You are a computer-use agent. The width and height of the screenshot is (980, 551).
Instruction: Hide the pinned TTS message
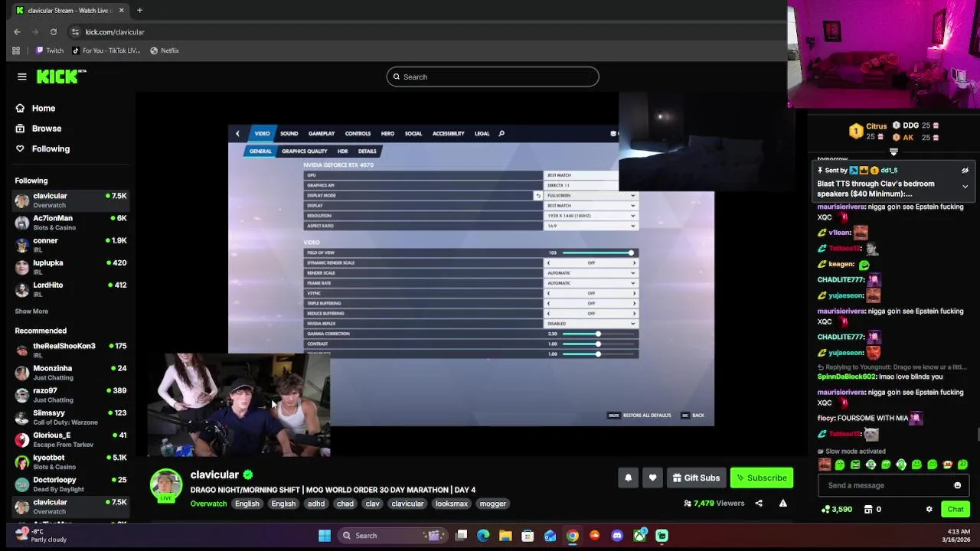[965, 171]
